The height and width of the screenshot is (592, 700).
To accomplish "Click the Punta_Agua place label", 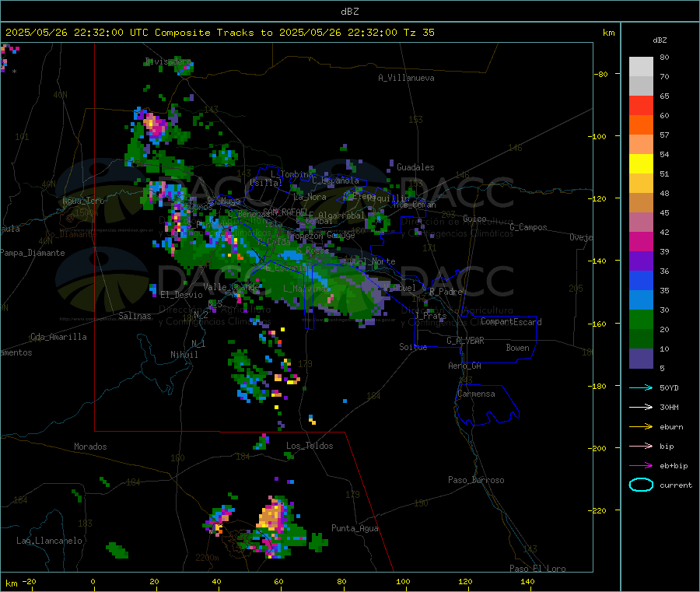I will point(355,528).
